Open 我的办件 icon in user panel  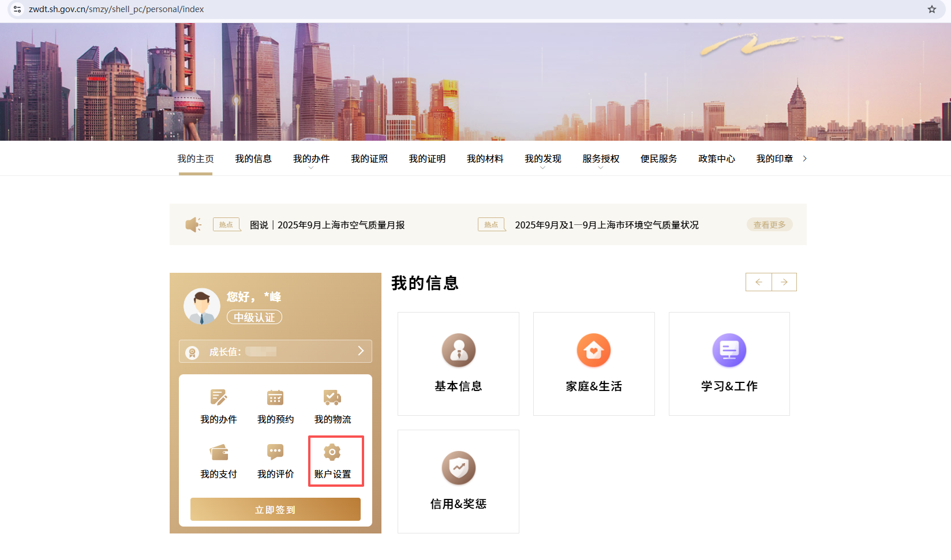click(218, 398)
